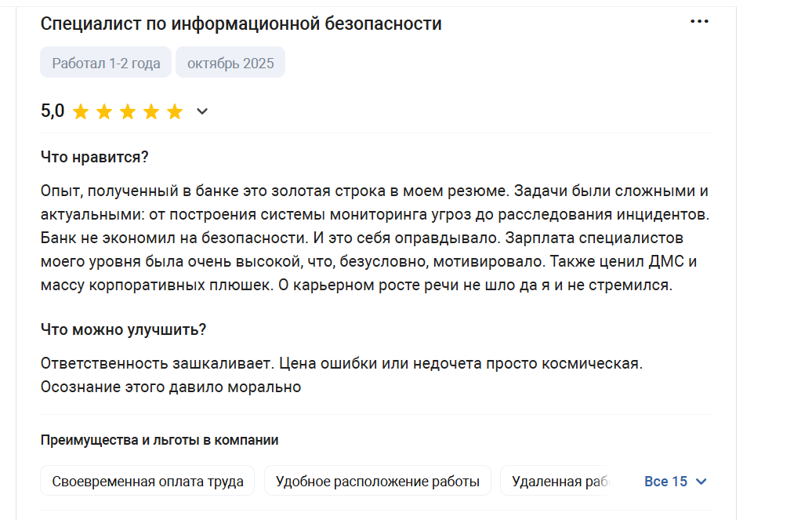Click the 5,0 rating number
Image resolution: width=812 pixels, height=520 pixels.
pyautogui.click(x=53, y=111)
